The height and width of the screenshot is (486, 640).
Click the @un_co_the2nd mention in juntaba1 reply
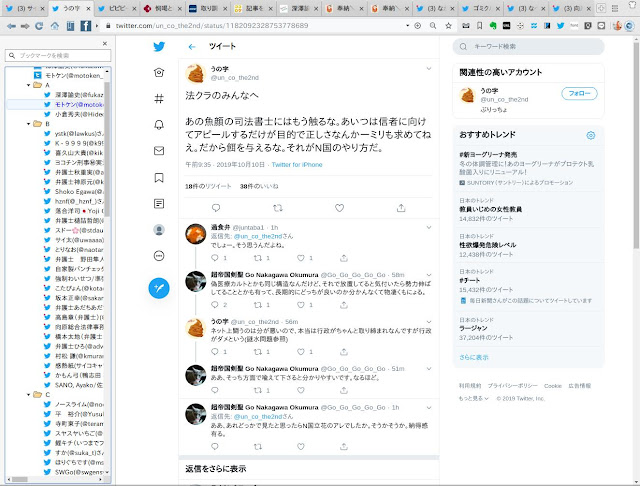click(x=258, y=236)
